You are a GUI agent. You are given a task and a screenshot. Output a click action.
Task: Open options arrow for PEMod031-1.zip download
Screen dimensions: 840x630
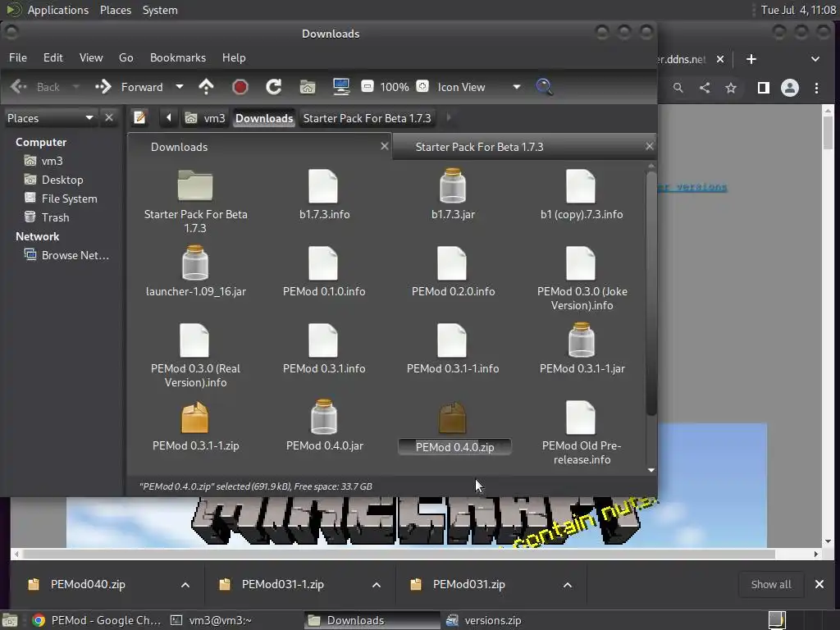[x=377, y=584]
